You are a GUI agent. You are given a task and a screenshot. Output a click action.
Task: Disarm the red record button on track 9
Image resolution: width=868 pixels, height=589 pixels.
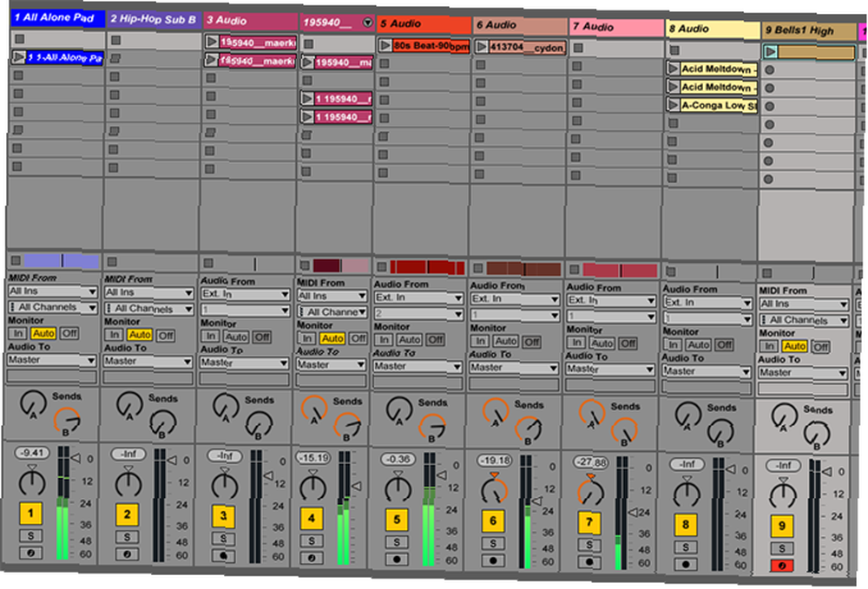pos(782,566)
